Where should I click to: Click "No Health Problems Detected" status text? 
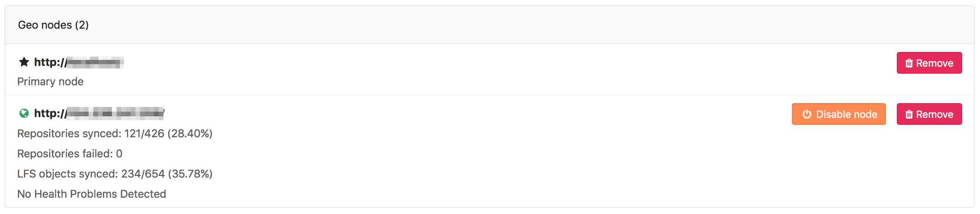(92, 194)
